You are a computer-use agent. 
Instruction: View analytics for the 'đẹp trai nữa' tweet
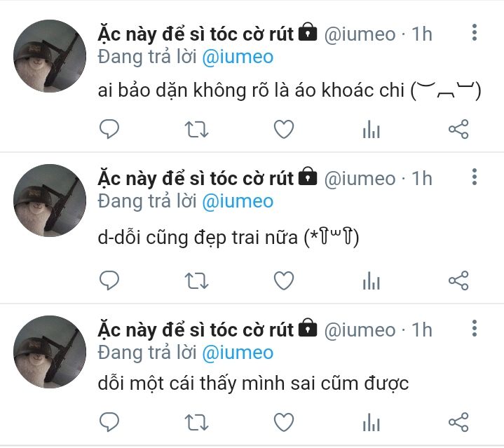372,280
